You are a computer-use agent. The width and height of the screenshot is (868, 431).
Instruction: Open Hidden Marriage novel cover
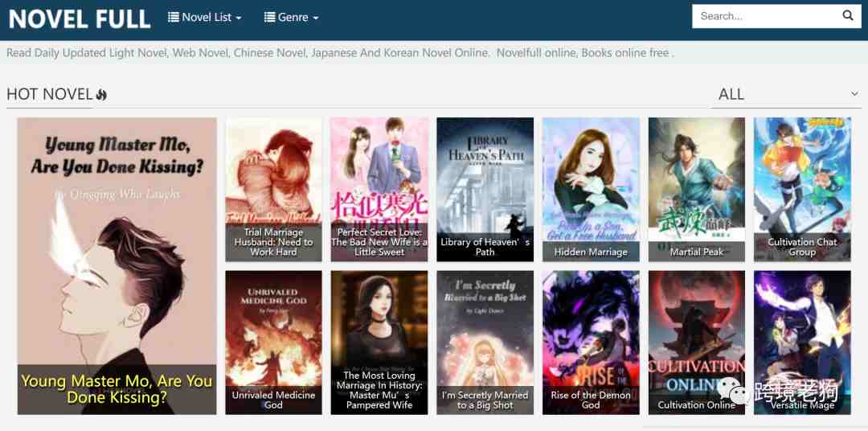pyautogui.click(x=591, y=190)
